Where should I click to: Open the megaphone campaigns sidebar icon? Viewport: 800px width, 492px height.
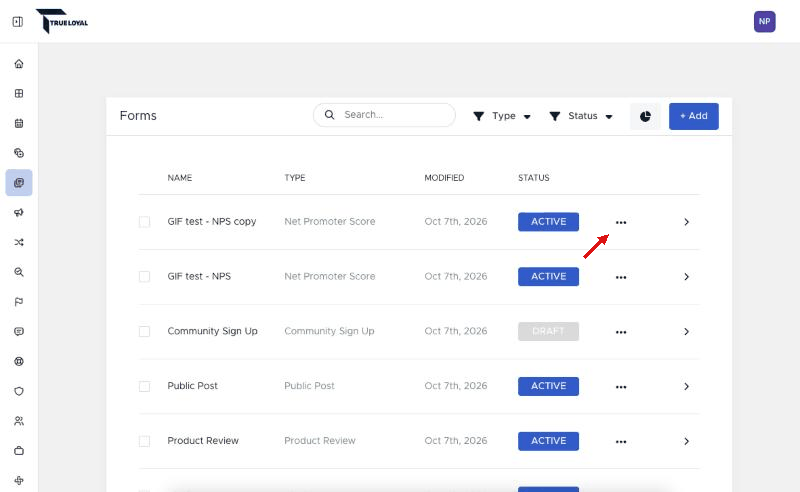[x=19, y=212]
